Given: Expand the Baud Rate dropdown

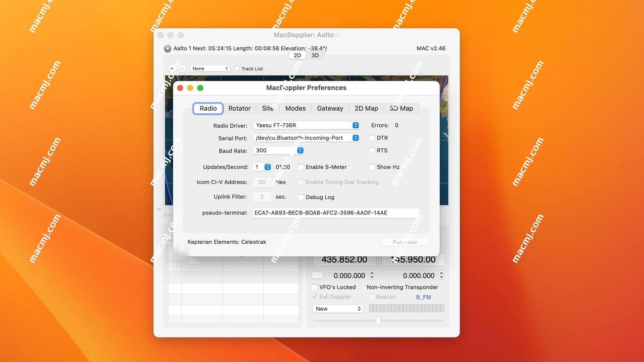Looking at the screenshot, I should point(300,150).
